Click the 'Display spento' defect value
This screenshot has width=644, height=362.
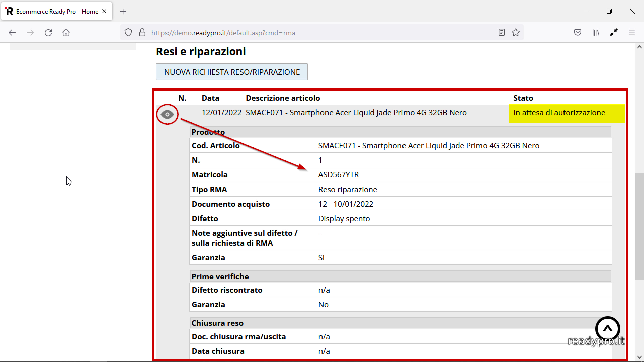[x=344, y=219]
